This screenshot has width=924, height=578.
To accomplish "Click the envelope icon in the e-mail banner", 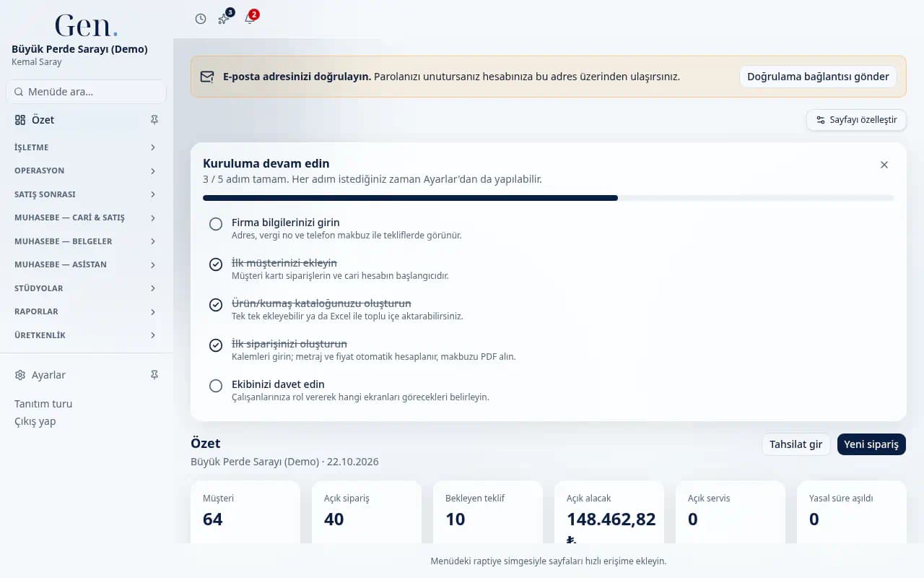I will [207, 77].
